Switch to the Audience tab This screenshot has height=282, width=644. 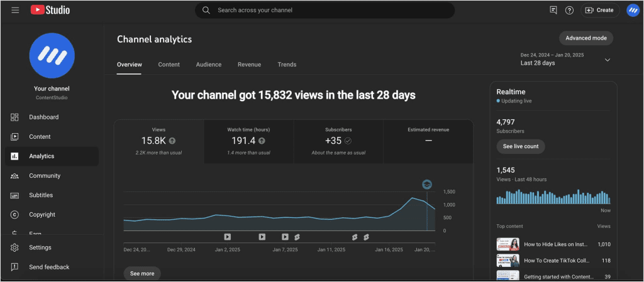(x=208, y=65)
